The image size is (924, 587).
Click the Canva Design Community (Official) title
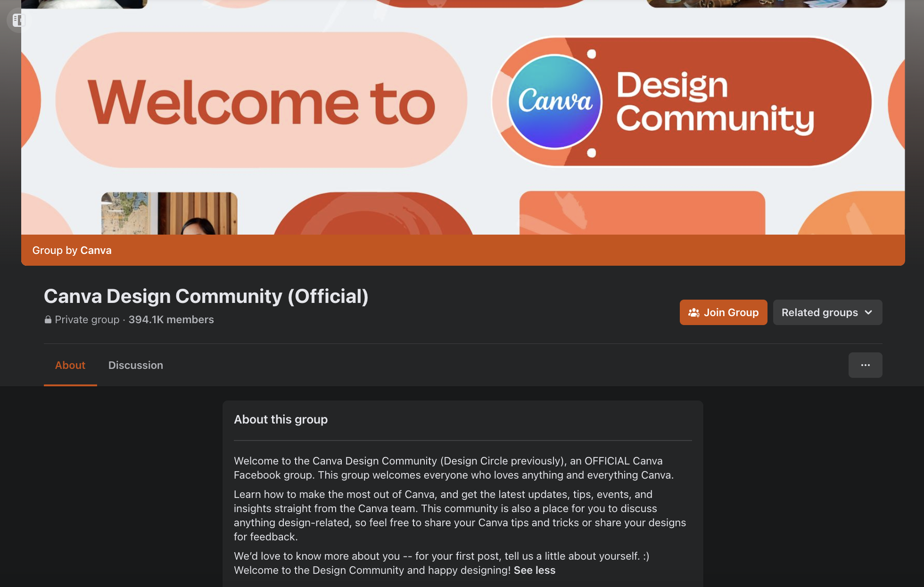click(x=206, y=296)
